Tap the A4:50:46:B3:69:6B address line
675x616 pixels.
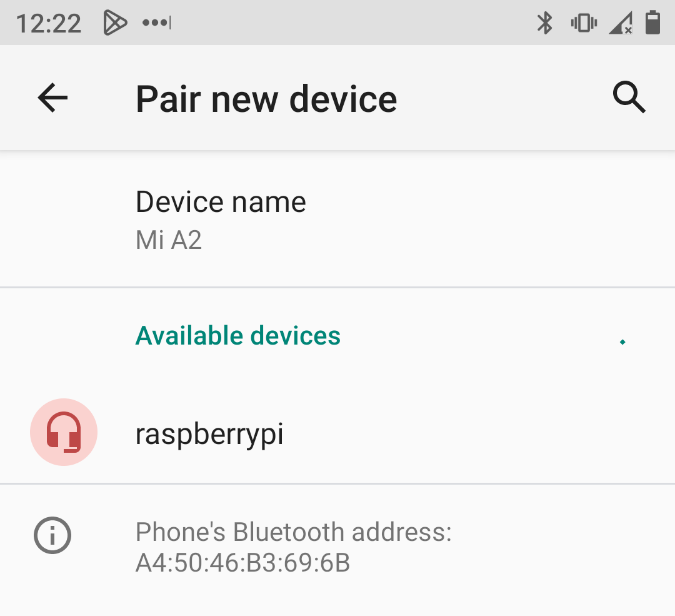point(242,563)
